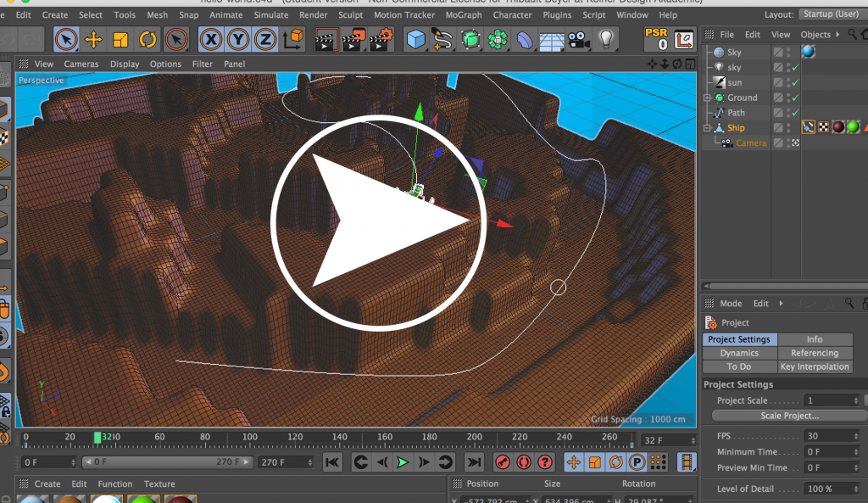868x503 pixels.
Task: Open the MoGraph menu
Action: [x=464, y=15]
